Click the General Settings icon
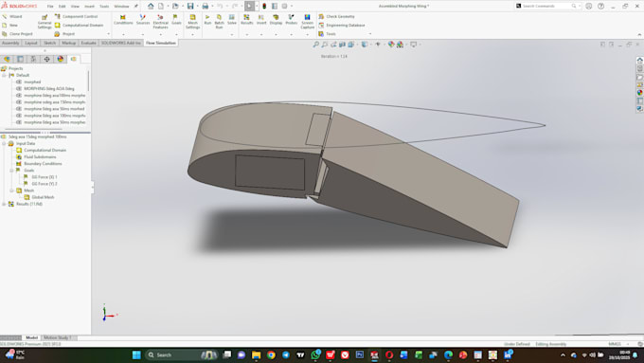644x363 pixels. (45, 22)
